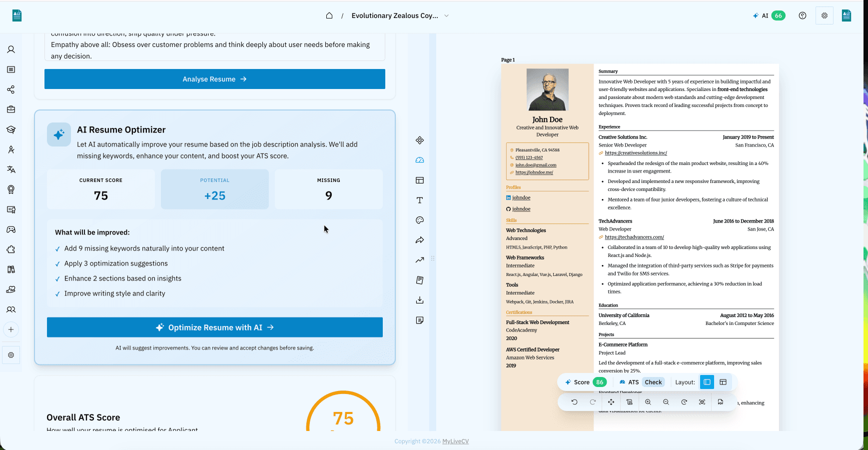Open the share-nodes profiles icon in left sidebar
868x450 pixels.
coord(11,89)
